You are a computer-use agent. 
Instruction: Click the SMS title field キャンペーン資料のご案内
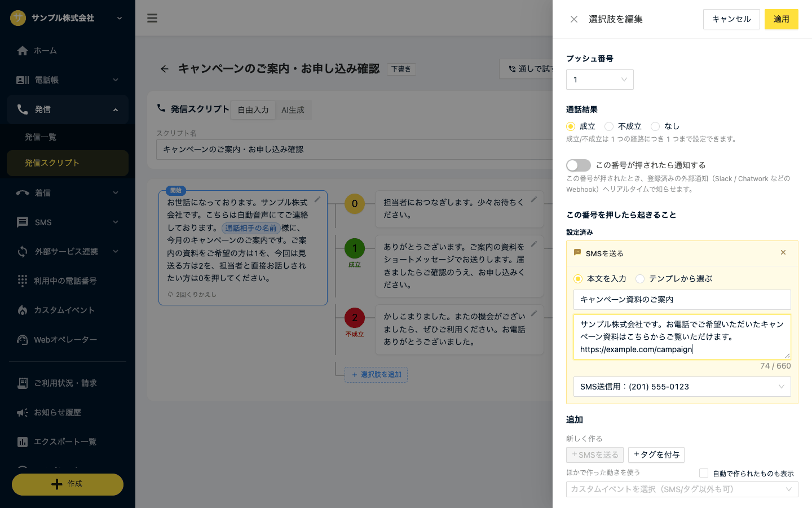[x=682, y=300]
